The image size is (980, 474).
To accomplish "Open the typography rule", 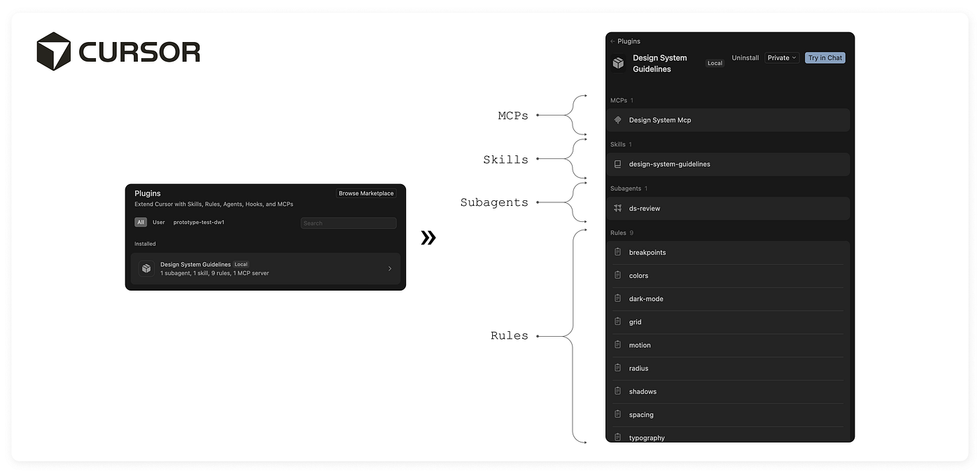I will pyautogui.click(x=728, y=435).
